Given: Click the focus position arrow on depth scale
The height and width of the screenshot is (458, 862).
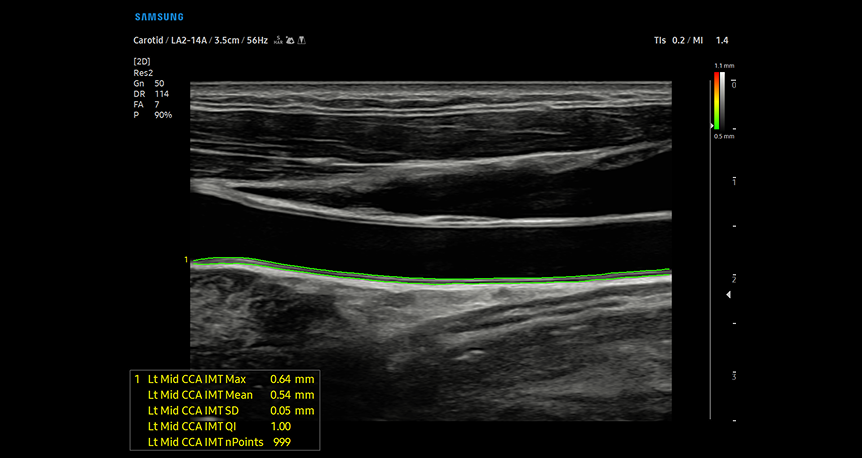Looking at the screenshot, I should coord(729,295).
